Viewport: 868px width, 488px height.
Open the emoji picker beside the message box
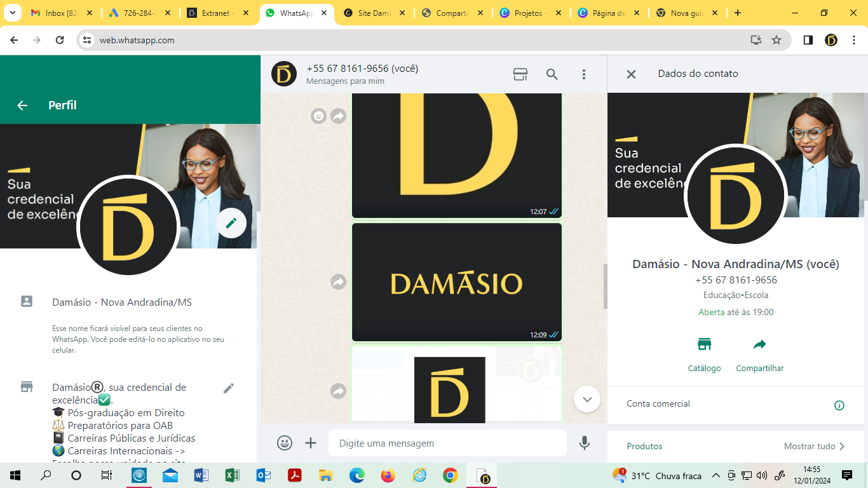pyautogui.click(x=285, y=443)
